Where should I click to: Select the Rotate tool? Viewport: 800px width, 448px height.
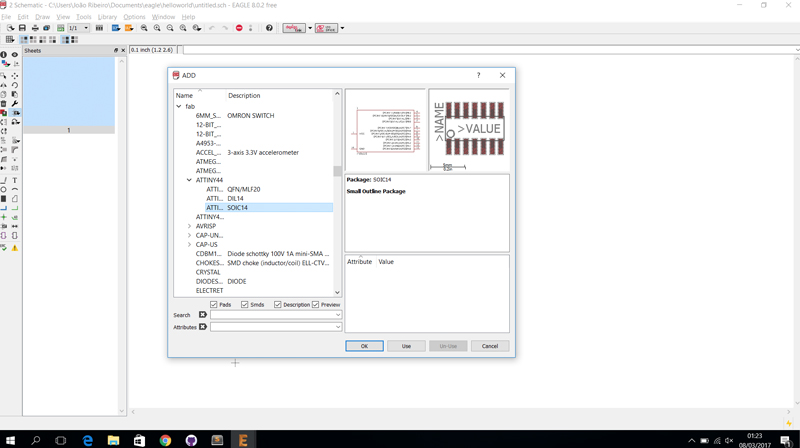[x=15, y=85]
